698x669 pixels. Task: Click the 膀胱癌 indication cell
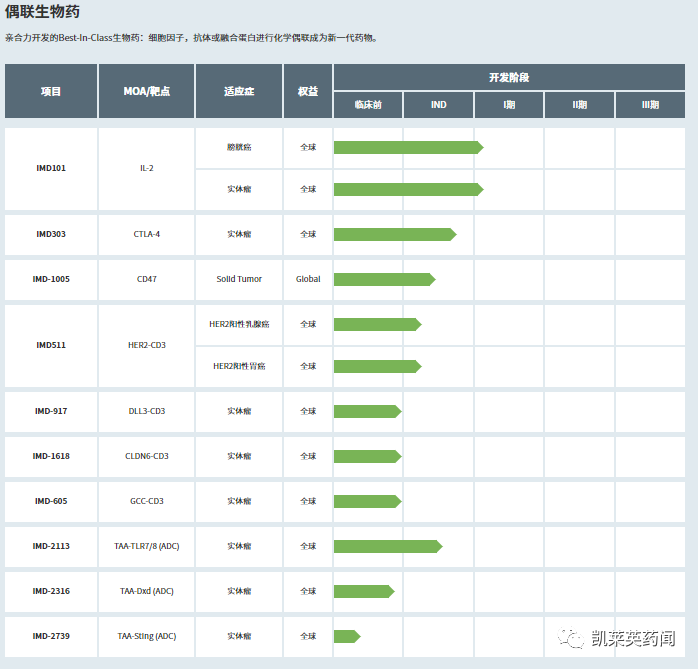(x=239, y=147)
